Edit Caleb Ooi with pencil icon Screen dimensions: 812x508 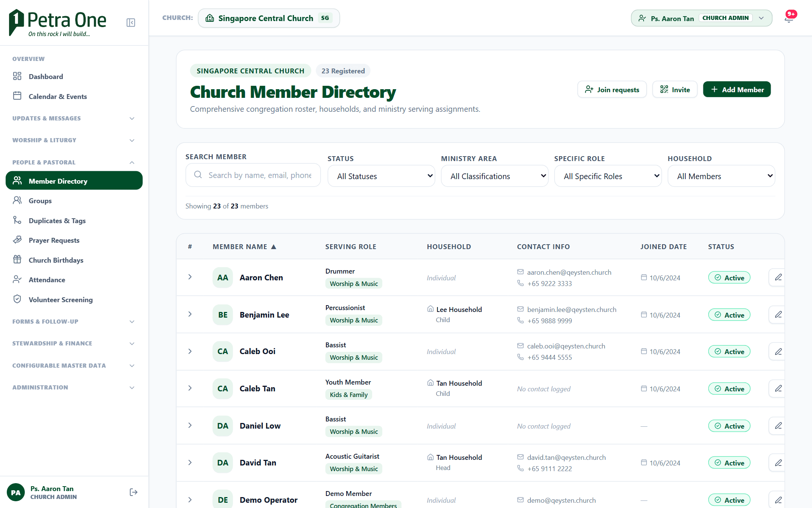(x=778, y=351)
